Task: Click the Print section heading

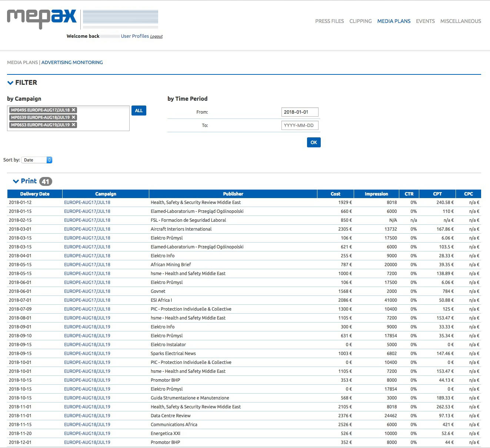Action: [29, 181]
